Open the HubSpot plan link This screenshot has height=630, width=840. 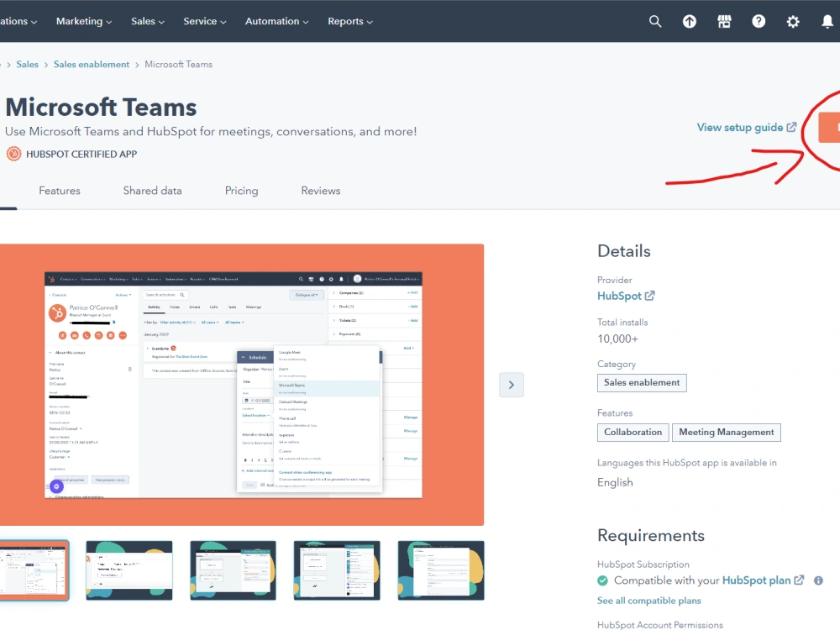coord(756,580)
